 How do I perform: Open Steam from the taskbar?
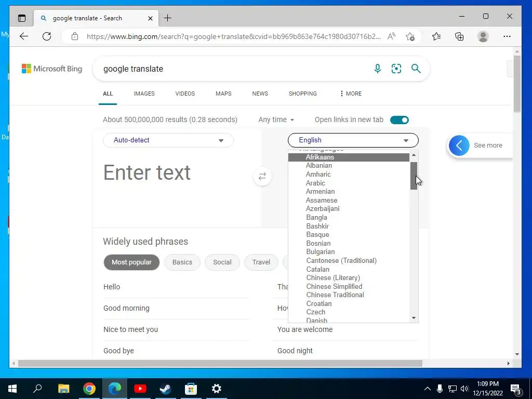point(166,389)
